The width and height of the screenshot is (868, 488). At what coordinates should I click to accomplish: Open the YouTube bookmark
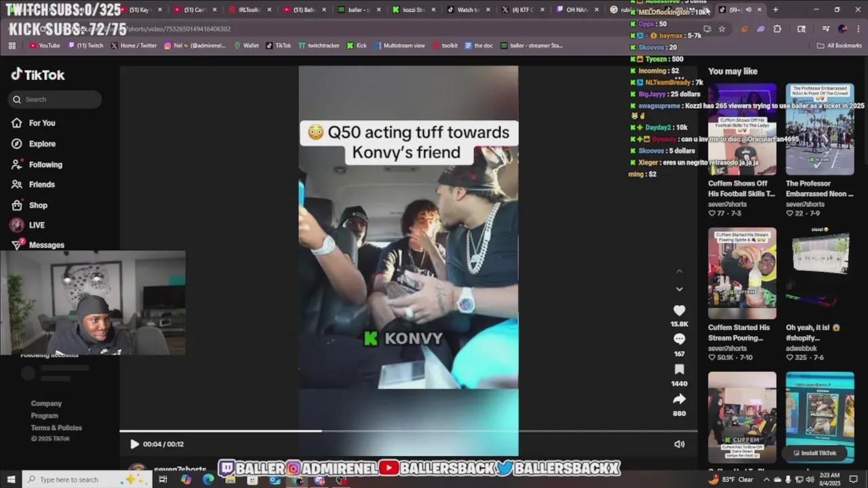[45, 45]
